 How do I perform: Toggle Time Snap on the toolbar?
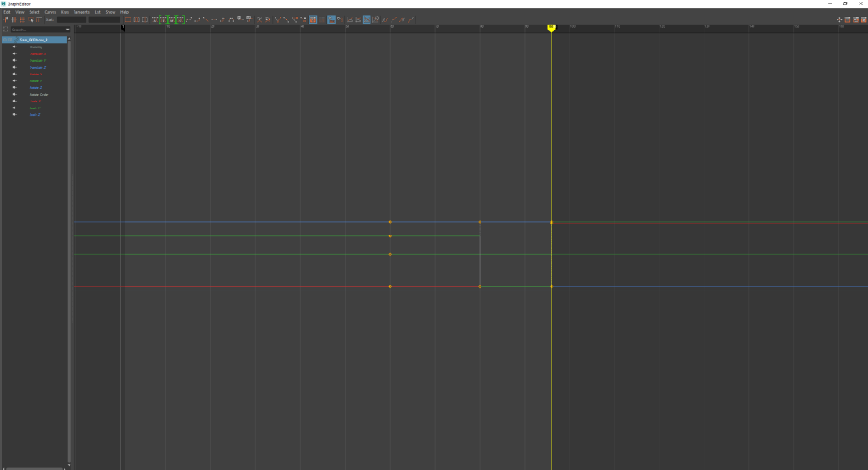(331, 19)
